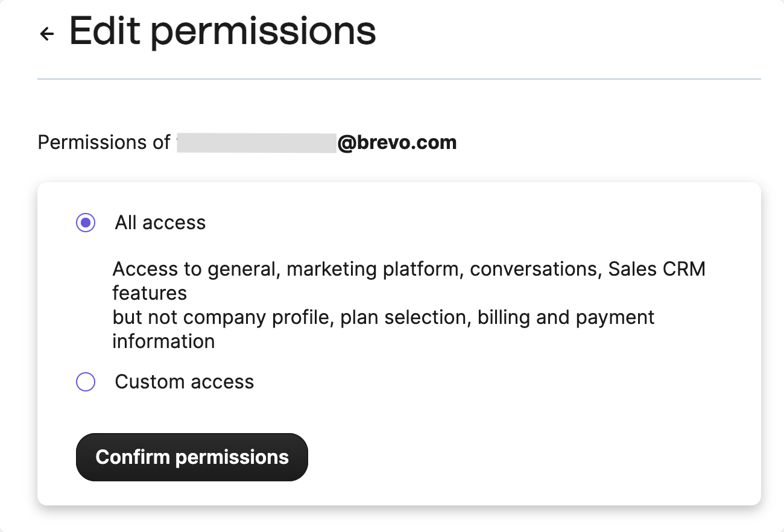Click the word "conversations" in description
This screenshot has height=532, width=784.
(x=536, y=269)
